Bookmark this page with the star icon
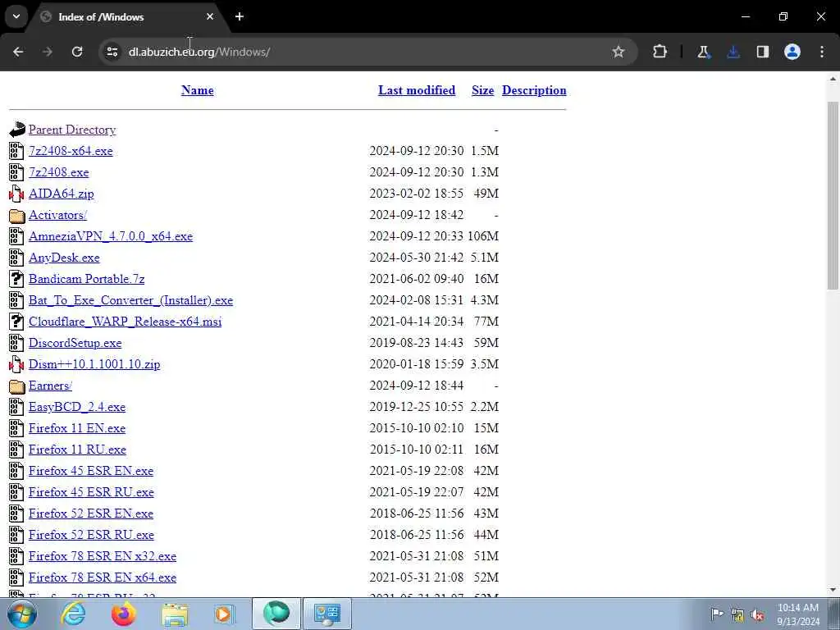This screenshot has width=840, height=630. (x=619, y=52)
